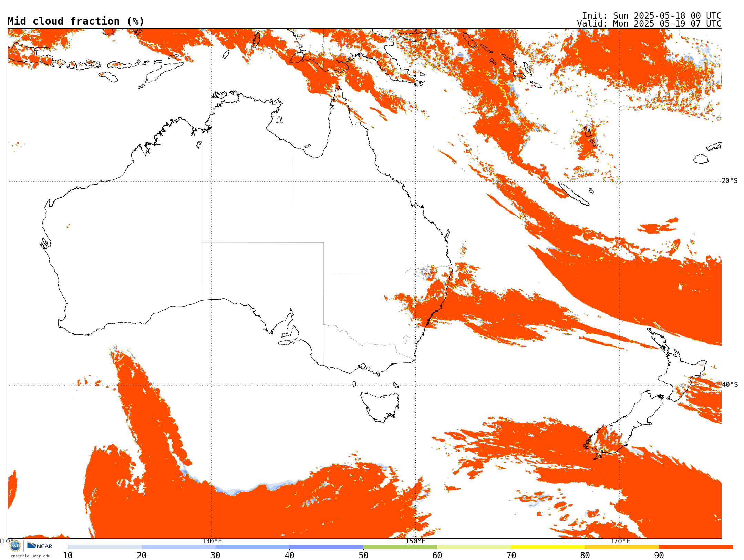Click the colorbar label 80
744x560 pixels.
(x=585, y=556)
